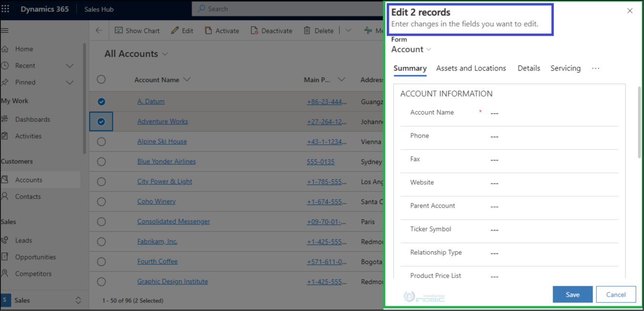644x311 pixels.
Task: Click the Edit pencil command
Action: tap(182, 30)
